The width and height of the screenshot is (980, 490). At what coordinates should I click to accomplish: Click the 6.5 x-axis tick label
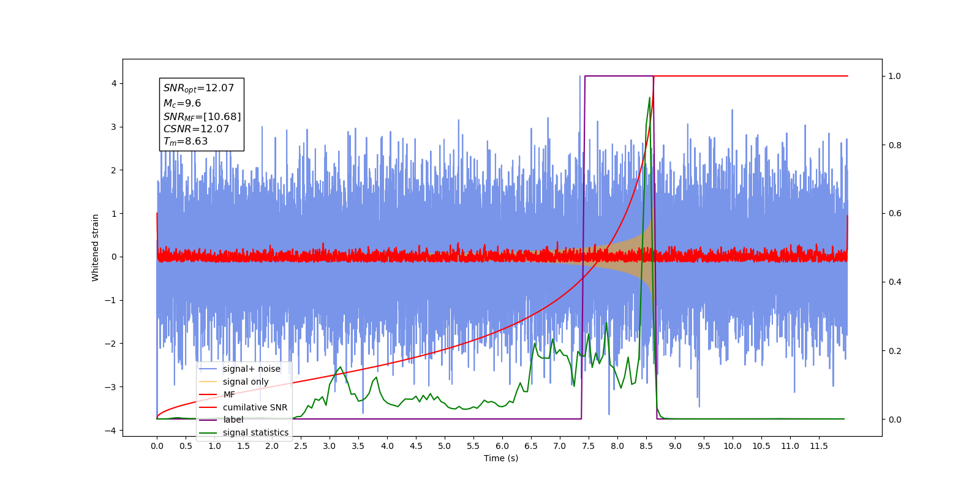(x=531, y=446)
